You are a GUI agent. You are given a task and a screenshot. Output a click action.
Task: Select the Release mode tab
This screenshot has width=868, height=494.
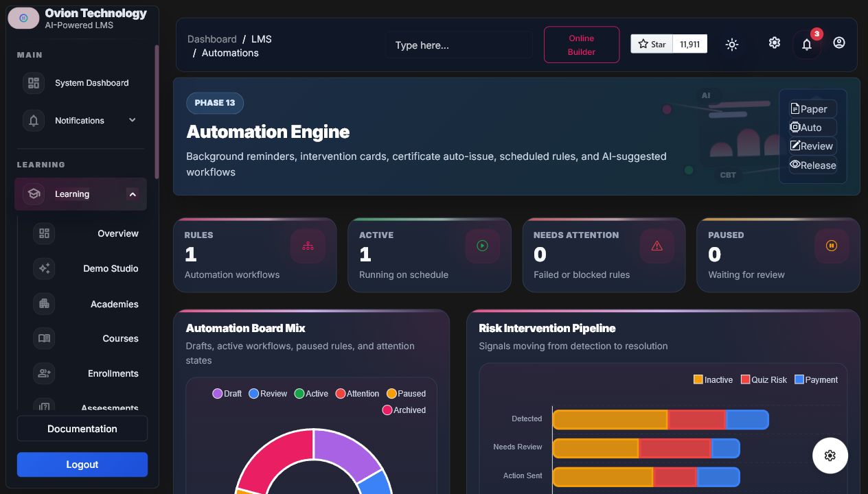812,165
